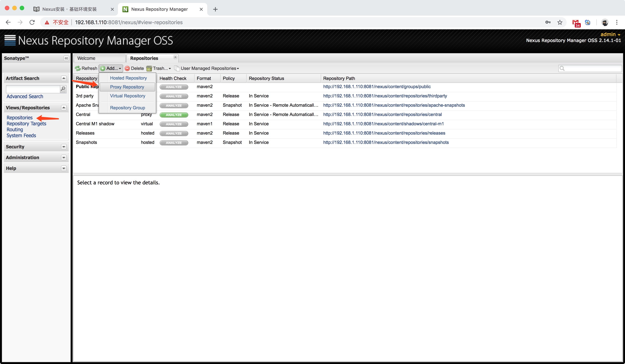
Task: Select Hosted Repository menu item
Action: (128, 78)
